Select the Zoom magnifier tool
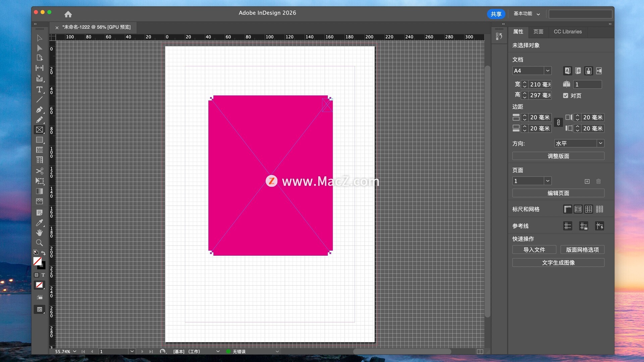 pyautogui.click(x=39, y=243)
